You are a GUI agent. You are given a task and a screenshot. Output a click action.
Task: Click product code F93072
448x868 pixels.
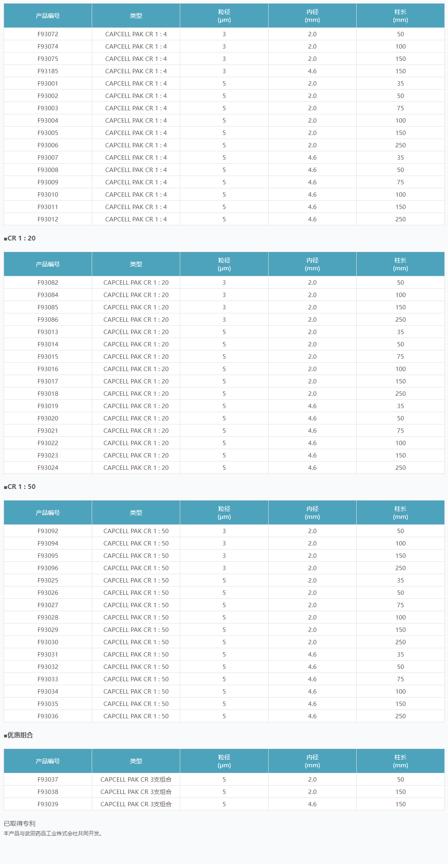pos(48,34)
